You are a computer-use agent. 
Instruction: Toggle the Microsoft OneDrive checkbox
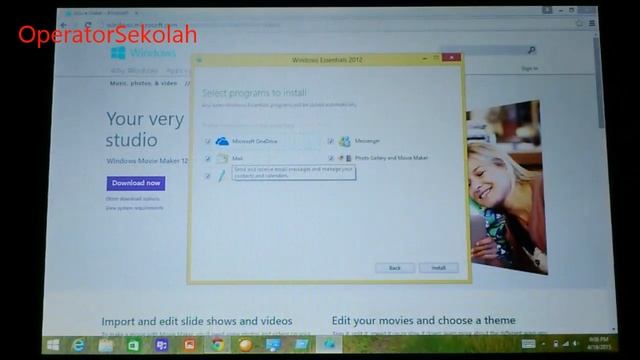coord(207,141)
